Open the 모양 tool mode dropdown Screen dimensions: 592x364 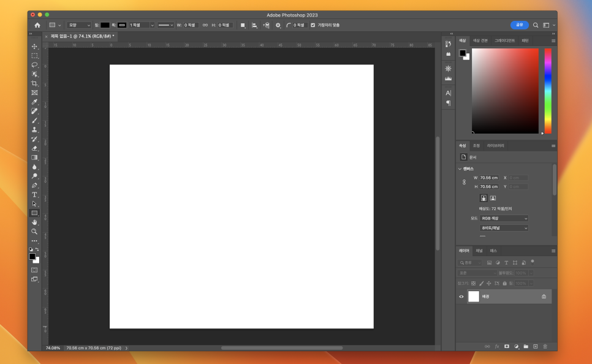coord(79,25)
